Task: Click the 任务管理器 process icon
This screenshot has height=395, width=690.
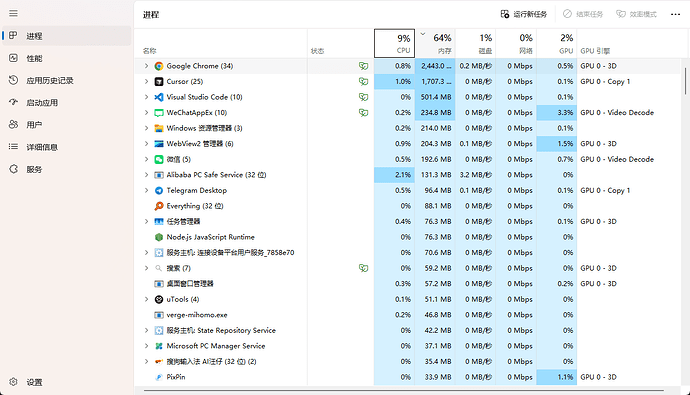Action: point(159,221)
